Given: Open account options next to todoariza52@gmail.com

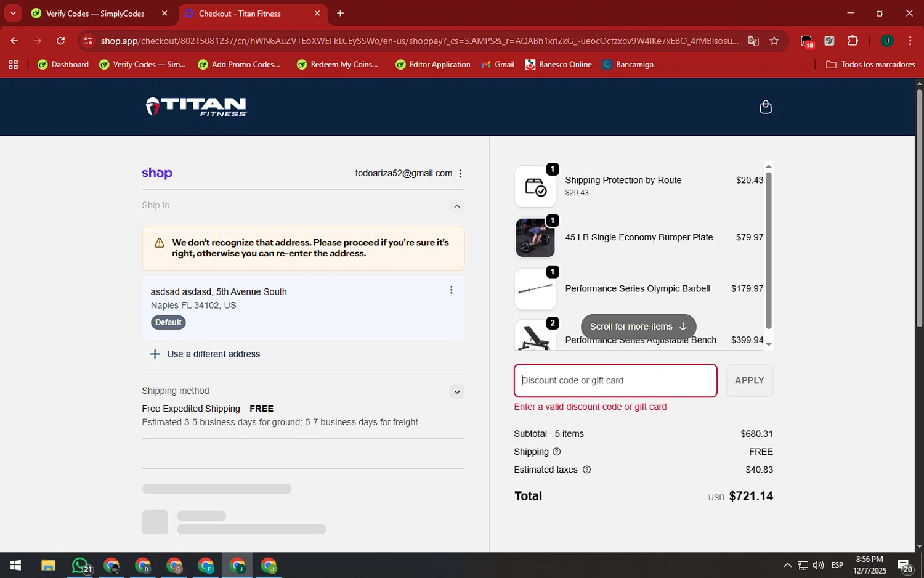Looking at the screenshot, I should pos(460,174).
